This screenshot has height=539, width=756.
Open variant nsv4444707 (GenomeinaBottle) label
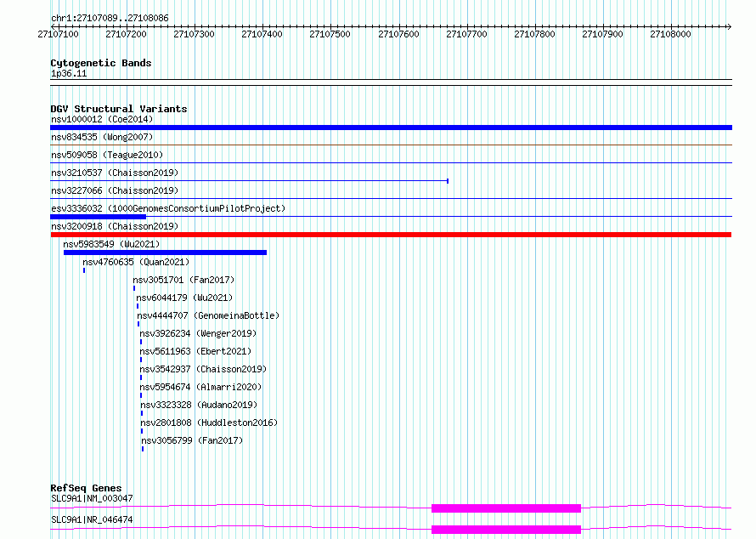[x=208, y=315]
